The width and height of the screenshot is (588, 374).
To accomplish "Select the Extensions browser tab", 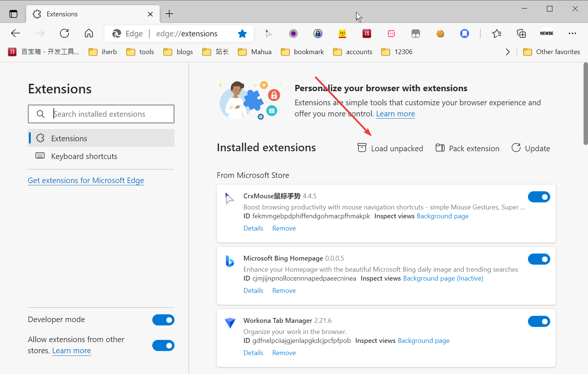I will [93, 14].
